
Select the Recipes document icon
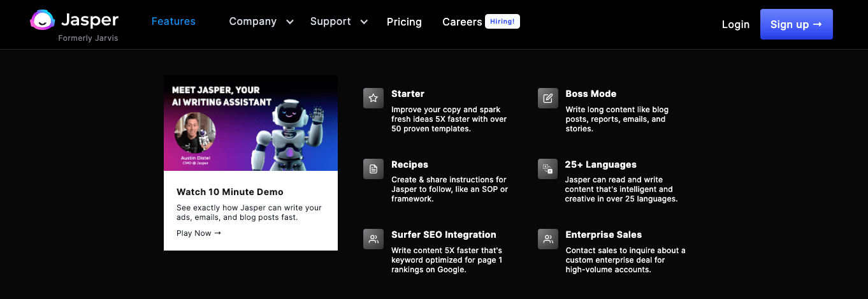[373, 169]
